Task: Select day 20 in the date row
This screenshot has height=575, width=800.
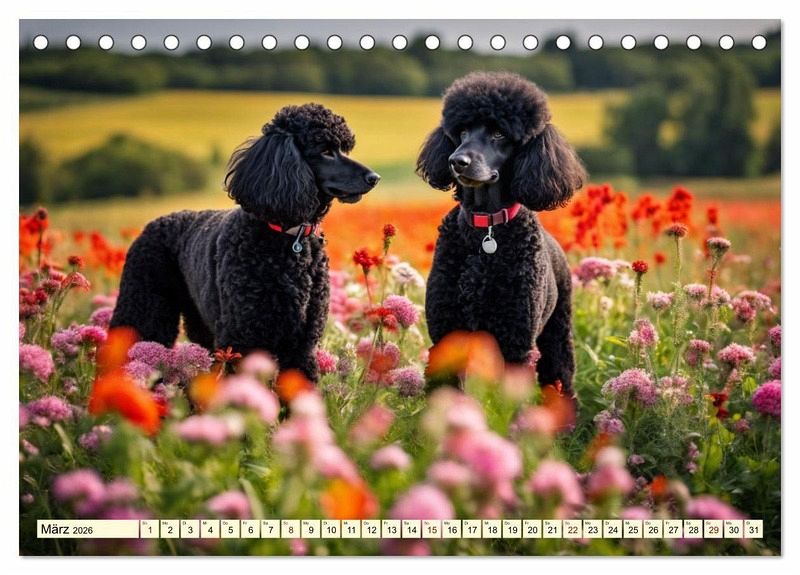Action: (533, 529)
